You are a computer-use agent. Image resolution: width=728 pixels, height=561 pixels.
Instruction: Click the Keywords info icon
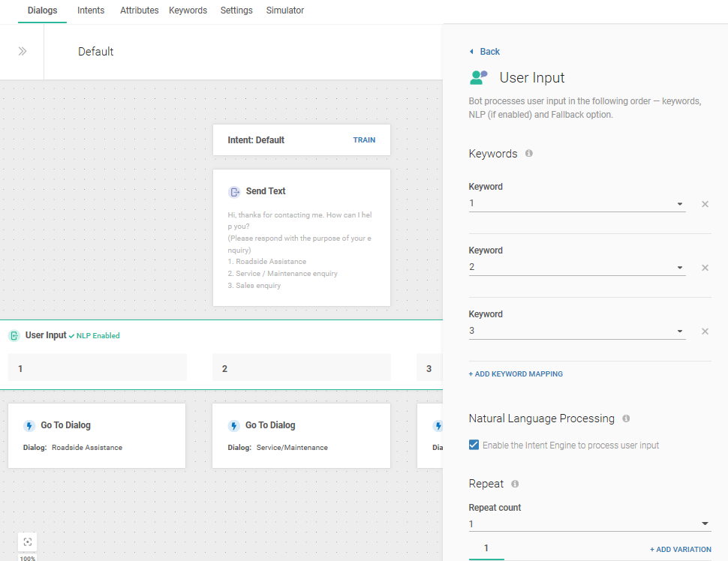coord(529,153)
